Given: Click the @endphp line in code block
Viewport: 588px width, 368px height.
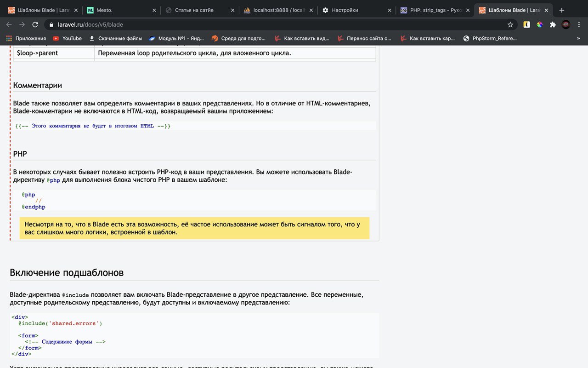Looking at the screenshot, I should (34, 207).
